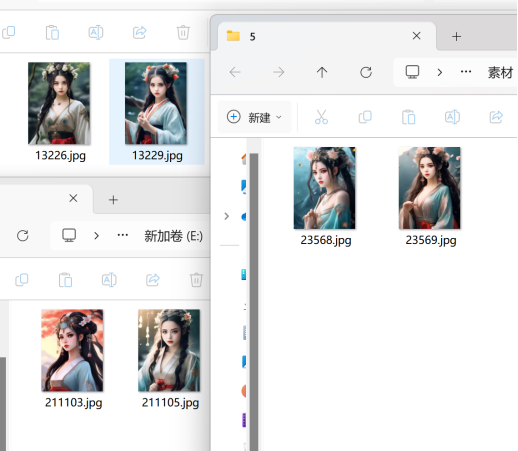The image size is (518, 451).
Task: Expand breadcrumb ellipsis before 新加卷 (E:)
Action: 123,235
